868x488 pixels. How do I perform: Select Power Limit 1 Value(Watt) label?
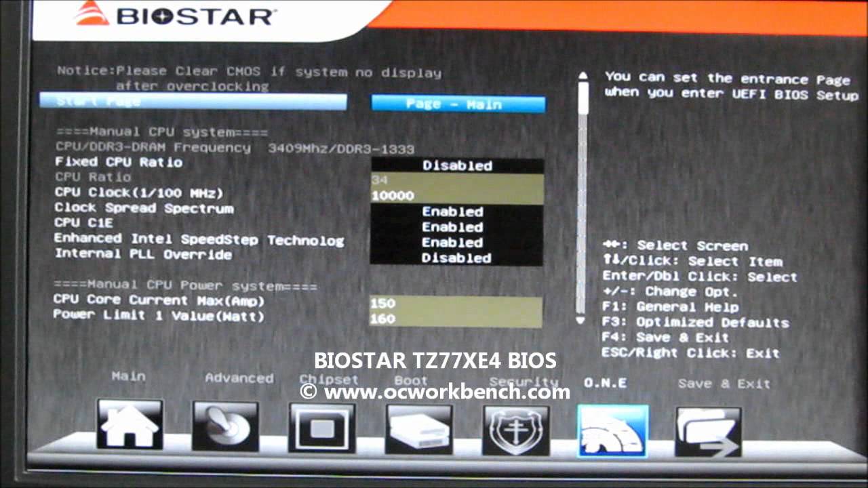coord(159,316)
